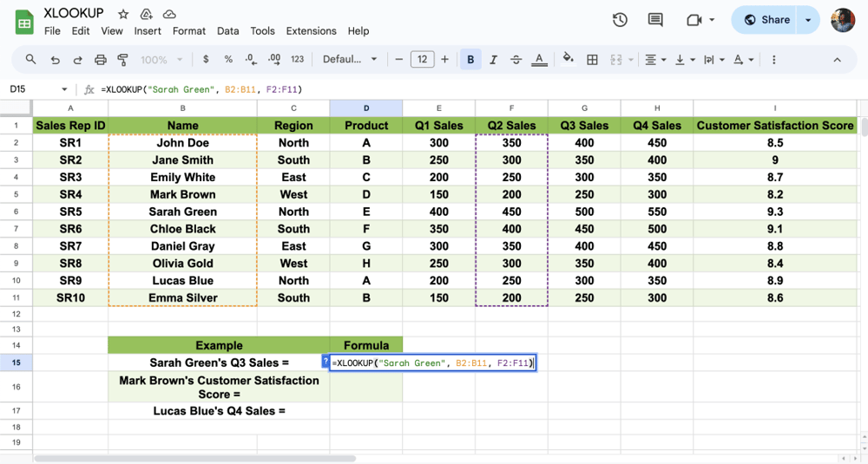Click the undo arrow
Viewport: 868px width, 464px height.
pos(56,60)
